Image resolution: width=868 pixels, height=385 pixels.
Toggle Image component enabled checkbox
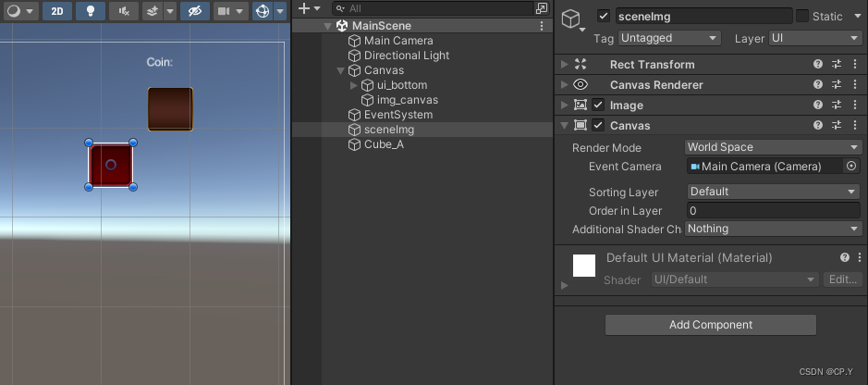coord(598,105)
